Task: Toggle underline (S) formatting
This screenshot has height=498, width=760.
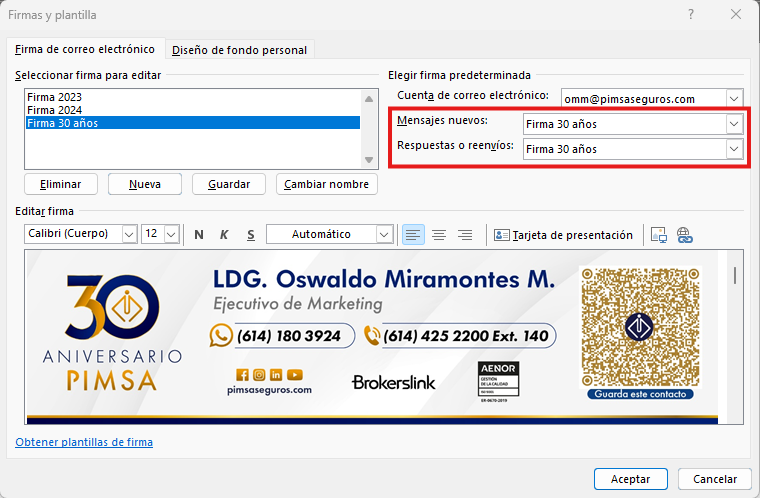Action: pyautogui.click(x=251, y=235)
